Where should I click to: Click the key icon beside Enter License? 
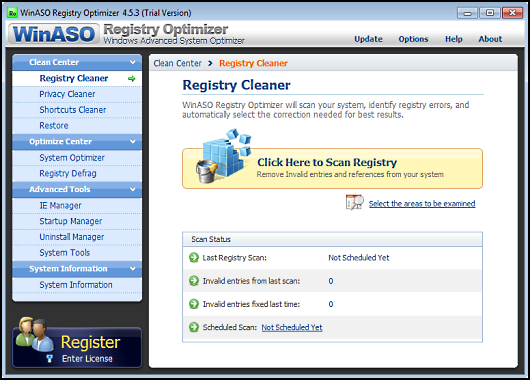(x=49, y=358)
